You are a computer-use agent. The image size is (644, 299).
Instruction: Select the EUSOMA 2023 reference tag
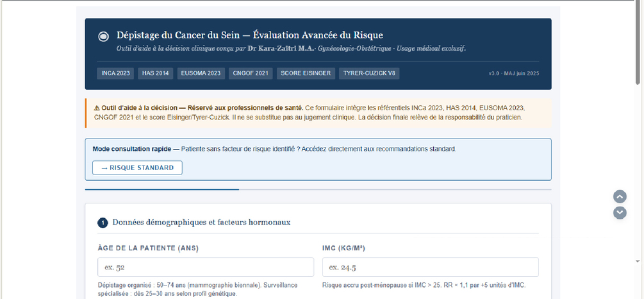201,74
